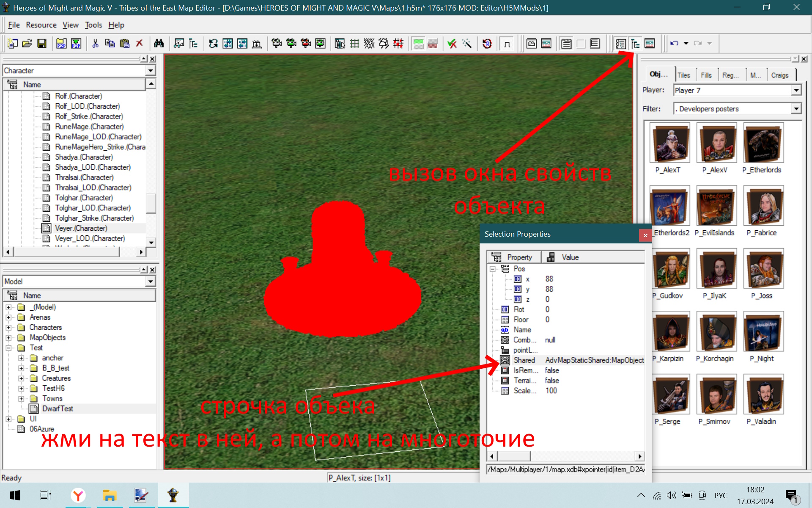The image size is (812, 508).
Task: Switch to the Tiles tab
Action: (x=684, y=75)
